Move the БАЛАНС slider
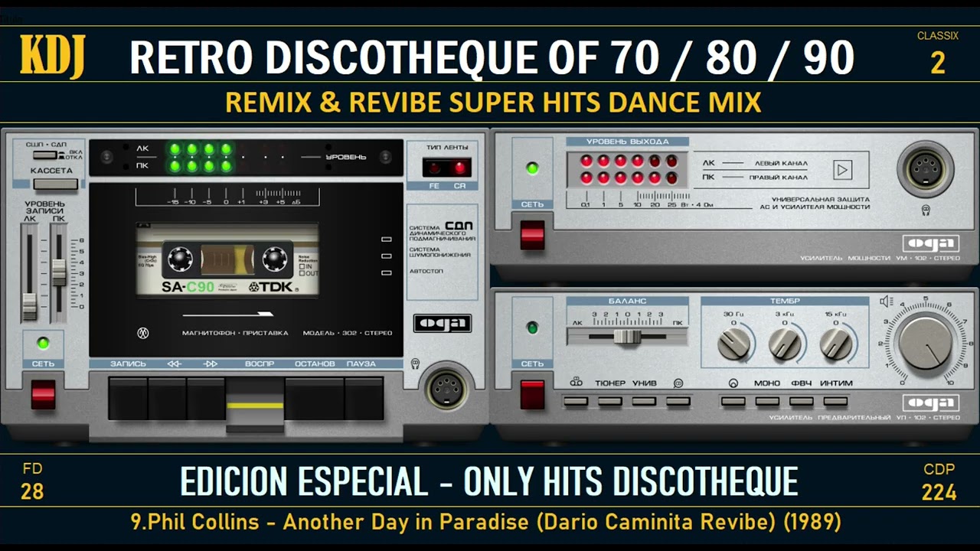Image resolution: width=980 pixels, height=551 pixels. pos(627,335)
